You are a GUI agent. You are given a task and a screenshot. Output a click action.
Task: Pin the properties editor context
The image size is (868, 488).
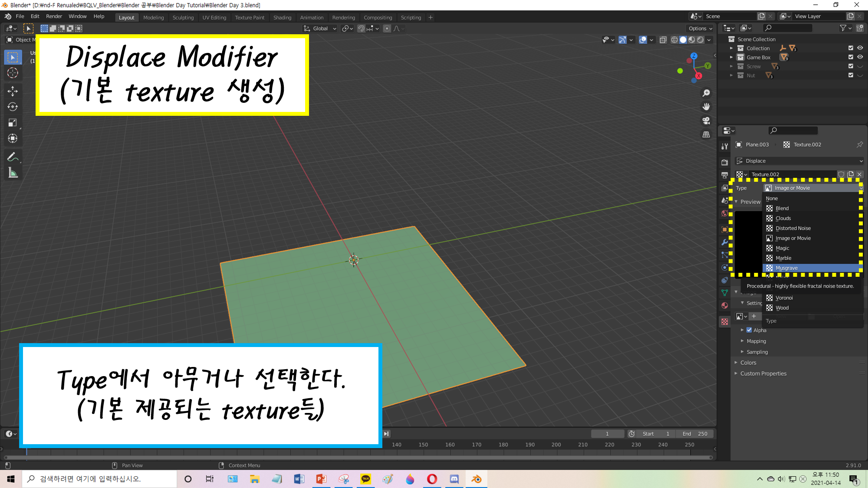(860, 144)
